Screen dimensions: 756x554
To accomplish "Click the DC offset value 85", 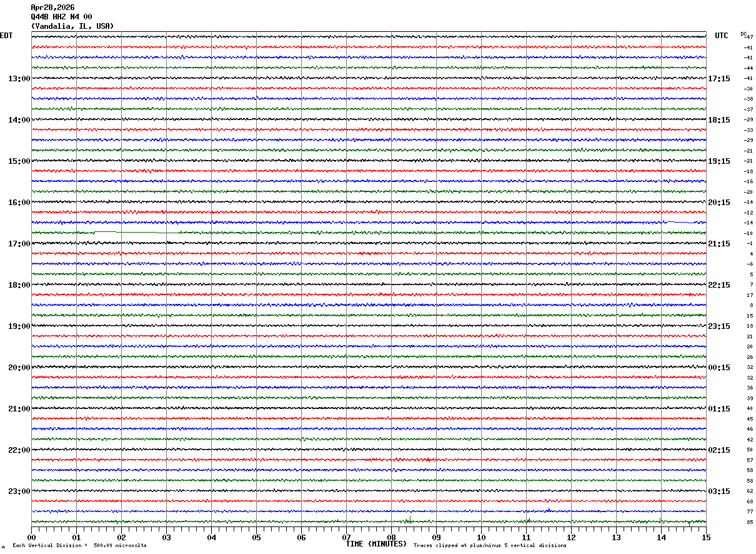I will [749, 522].
